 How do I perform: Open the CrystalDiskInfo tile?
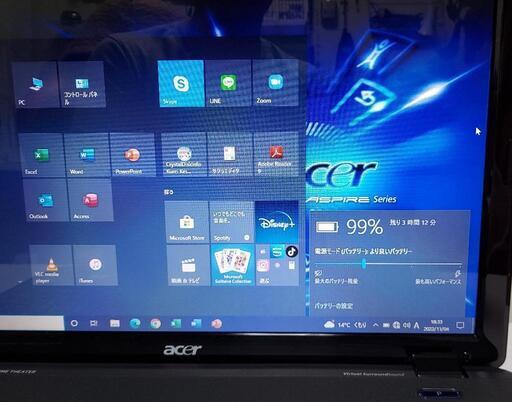[x=184, y=154]
